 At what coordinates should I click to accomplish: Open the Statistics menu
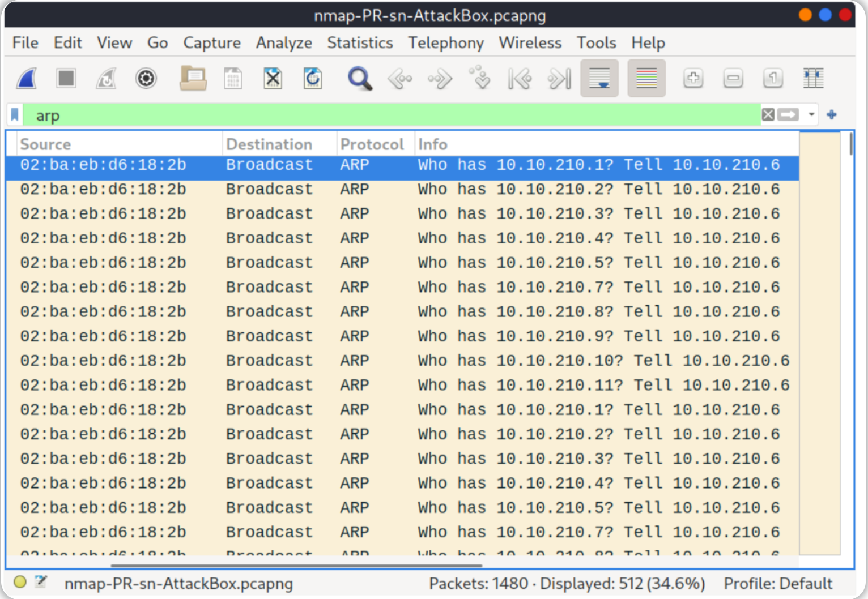pyautogui.click(x=360, y=42)
